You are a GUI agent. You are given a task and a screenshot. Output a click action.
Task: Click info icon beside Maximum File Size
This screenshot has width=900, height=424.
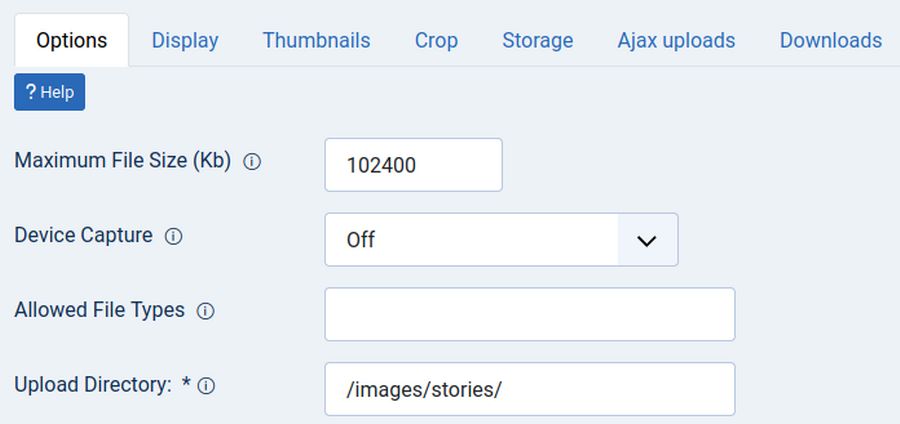252,161
